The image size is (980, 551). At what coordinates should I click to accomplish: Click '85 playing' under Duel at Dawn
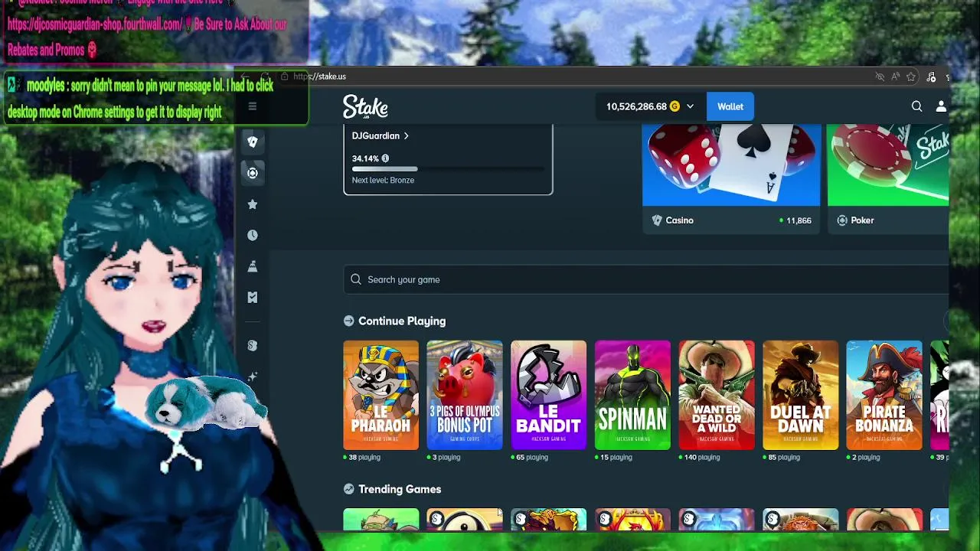[784, 458]
